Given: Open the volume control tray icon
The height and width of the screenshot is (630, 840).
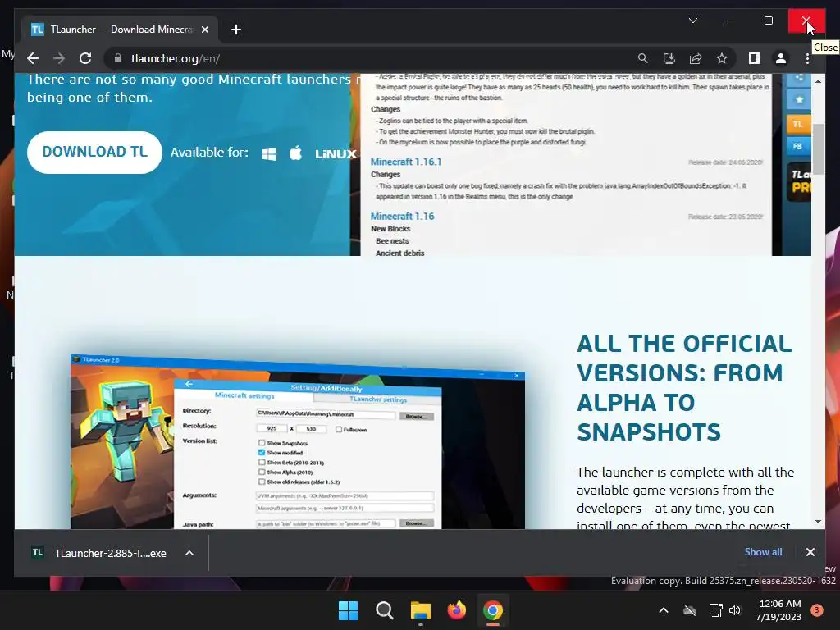Looking at the screenshot, I should point(735,610).
